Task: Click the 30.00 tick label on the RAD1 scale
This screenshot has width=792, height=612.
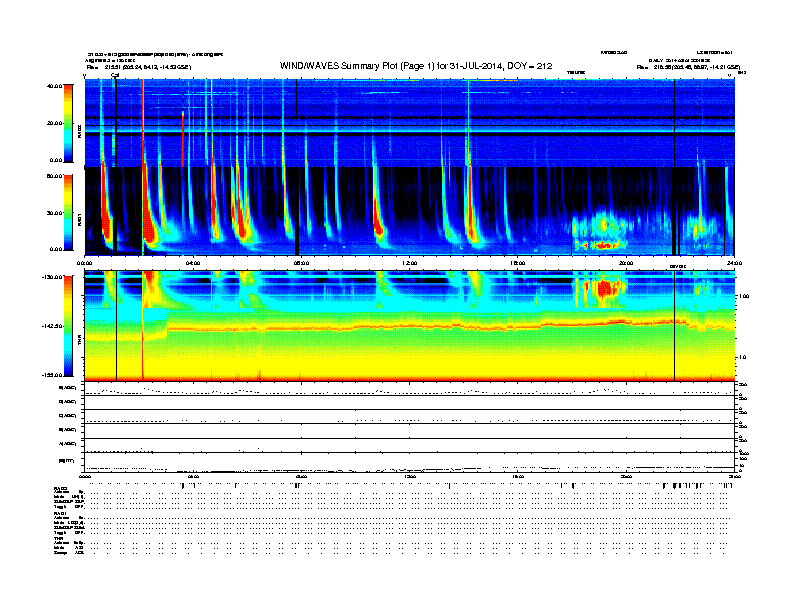Action: point(54,213)
